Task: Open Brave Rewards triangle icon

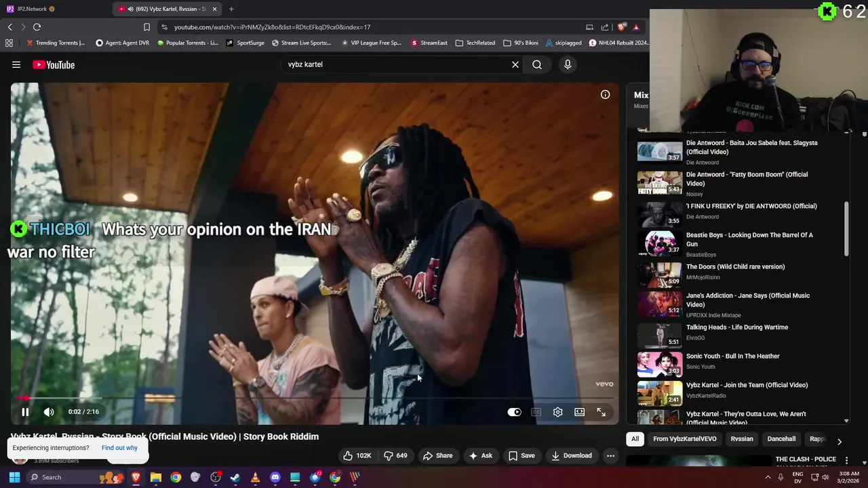Action: point(636,27)
